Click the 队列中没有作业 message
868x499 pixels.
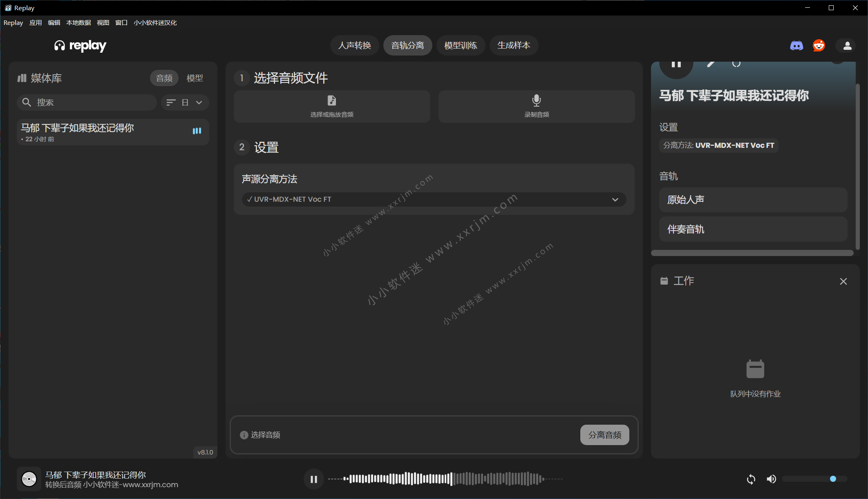click(755, 394)
